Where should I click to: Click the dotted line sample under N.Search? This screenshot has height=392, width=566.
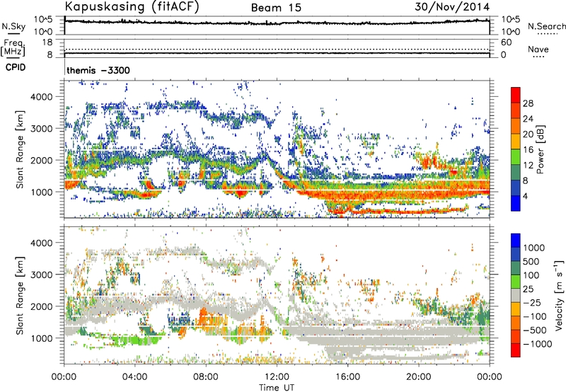pyautogui.click(x=547, y=34)
